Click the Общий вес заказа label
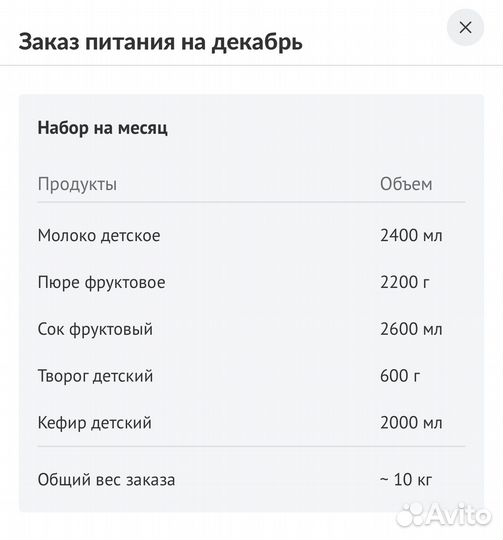Image resolution: width=503 pixels, height=540 pixels. [x=106, y=480]
